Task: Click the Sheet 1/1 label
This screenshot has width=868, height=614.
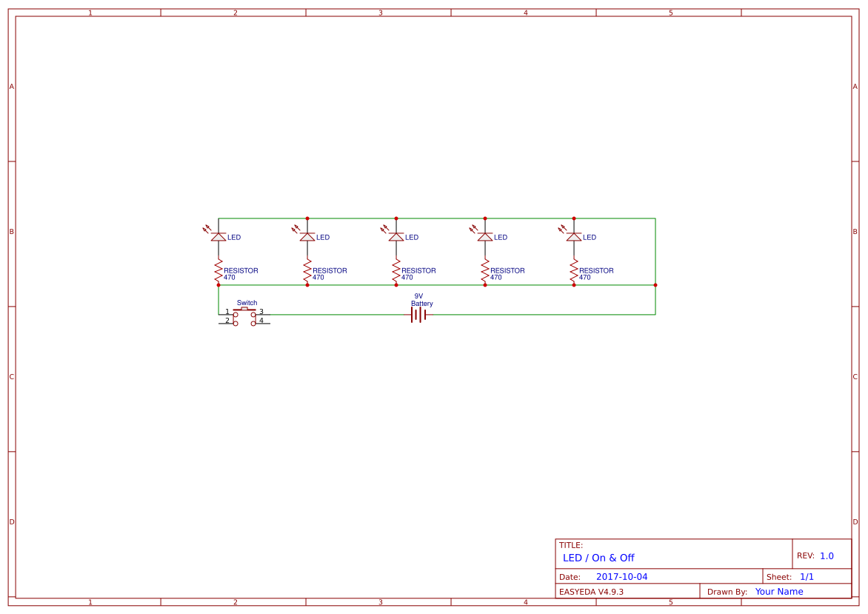Action: click(790, 575)
